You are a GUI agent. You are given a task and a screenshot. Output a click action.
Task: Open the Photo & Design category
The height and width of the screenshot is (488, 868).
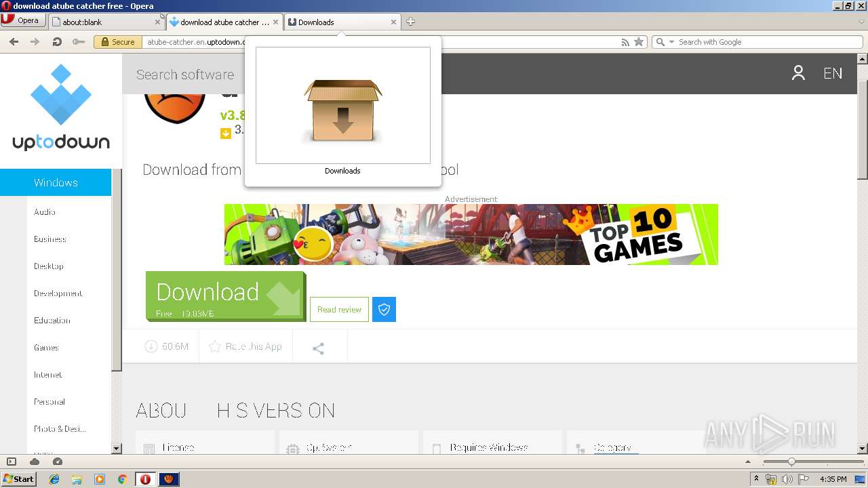pos(60,429)
